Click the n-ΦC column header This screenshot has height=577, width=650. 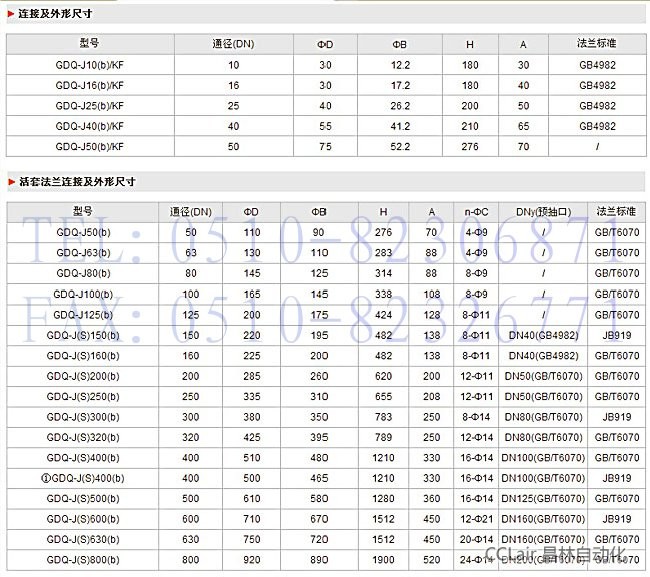pos(475,212)
